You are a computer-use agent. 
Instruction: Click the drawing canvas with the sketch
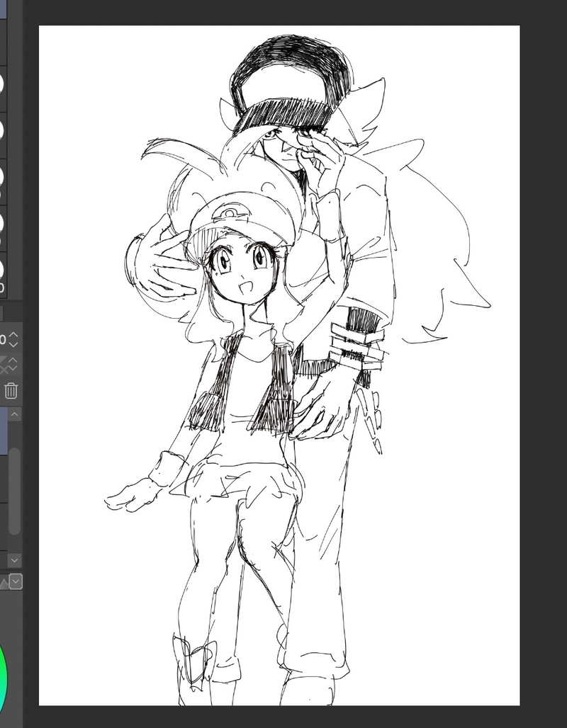click(x=279, y=365)
